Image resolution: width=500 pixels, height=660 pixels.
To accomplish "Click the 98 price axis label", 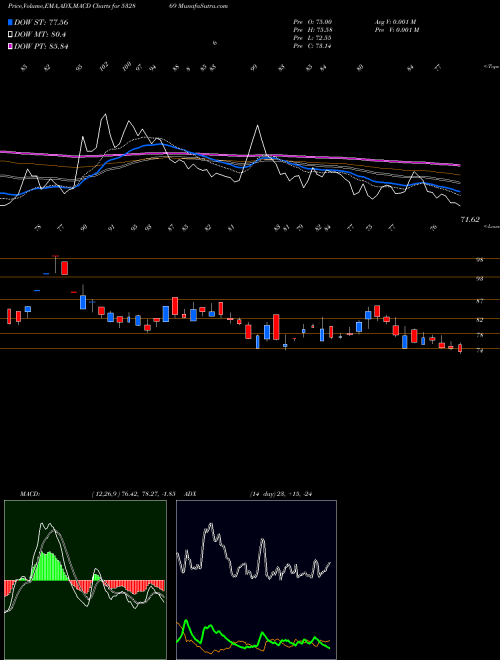I will (479, 260).
